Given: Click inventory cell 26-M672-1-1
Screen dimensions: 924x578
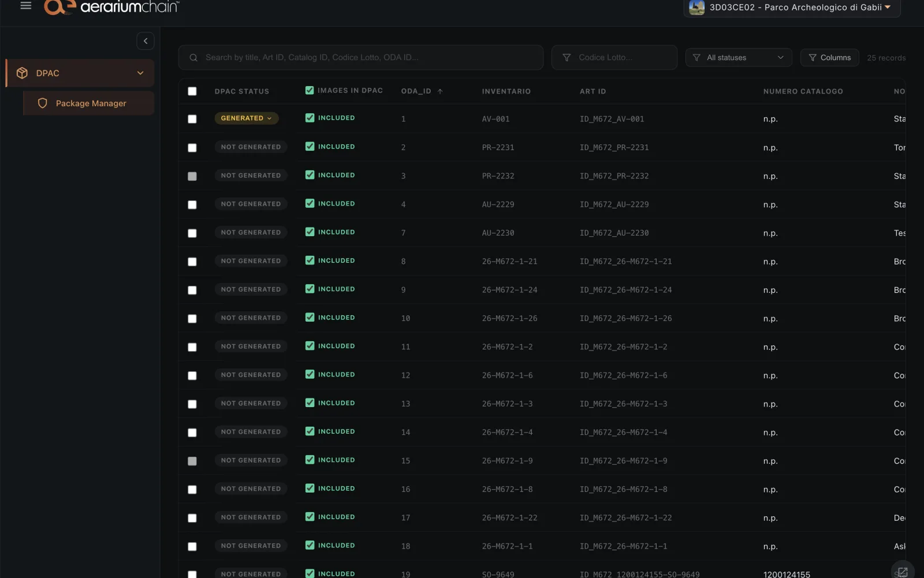Looking at the screenshot, I should tap(508, 546).
